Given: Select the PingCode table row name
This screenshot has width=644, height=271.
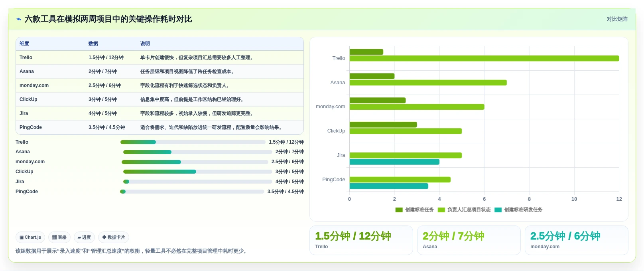Looking at the screenshot, I should (x=31, y=127).
